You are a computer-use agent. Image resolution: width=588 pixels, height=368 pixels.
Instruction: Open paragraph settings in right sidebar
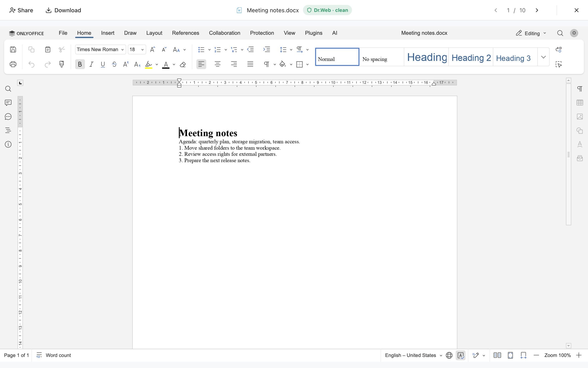click(580, 89)
